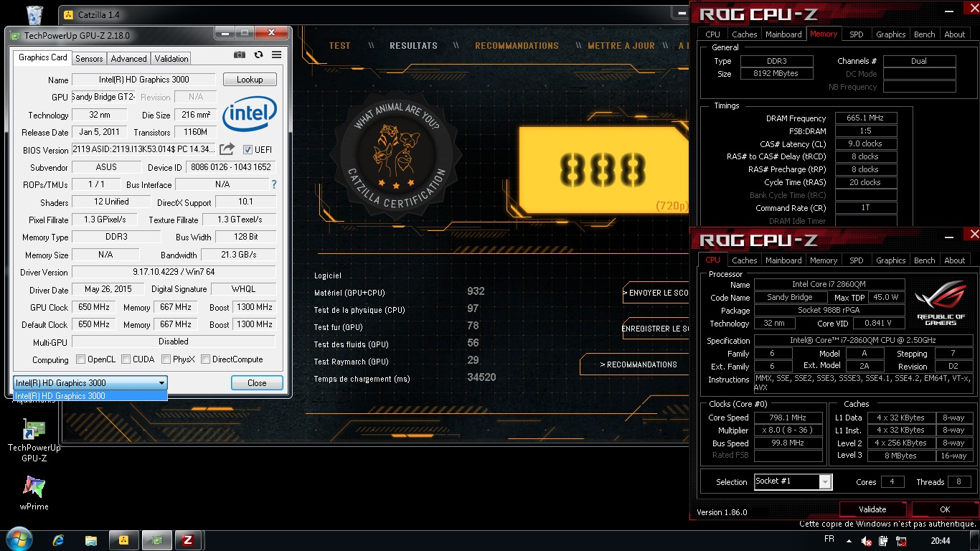Click the 888 Catzilla score
The image size is (980, 551).
tap(603, 170)
